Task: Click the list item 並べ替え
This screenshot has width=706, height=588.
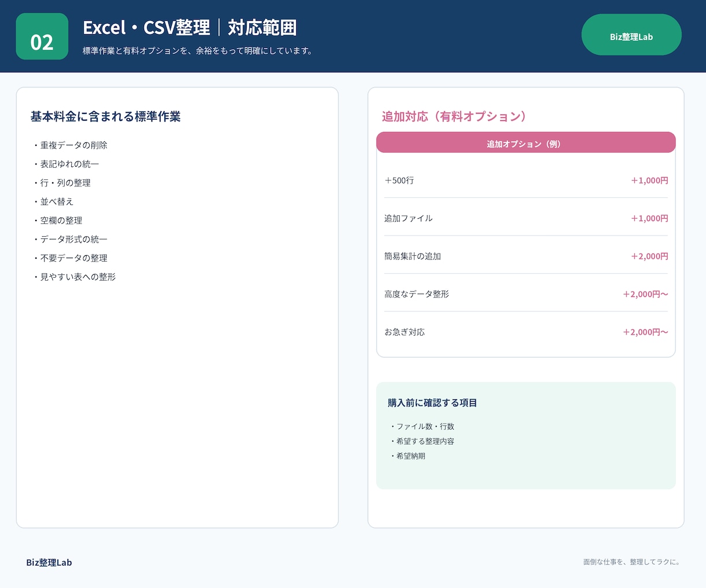Action: click(x=53, y=201)
